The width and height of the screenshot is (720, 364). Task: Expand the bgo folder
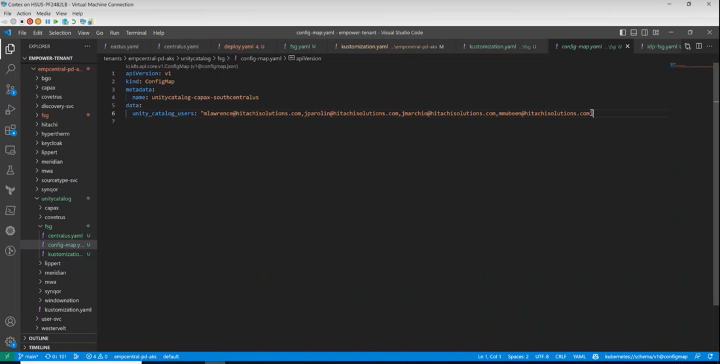59,78
